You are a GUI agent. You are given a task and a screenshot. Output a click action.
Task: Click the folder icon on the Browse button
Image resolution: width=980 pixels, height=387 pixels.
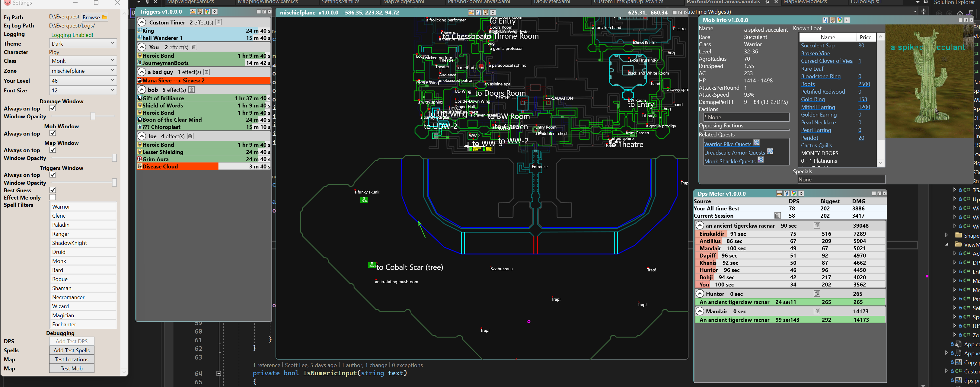(x=105, y=17)
